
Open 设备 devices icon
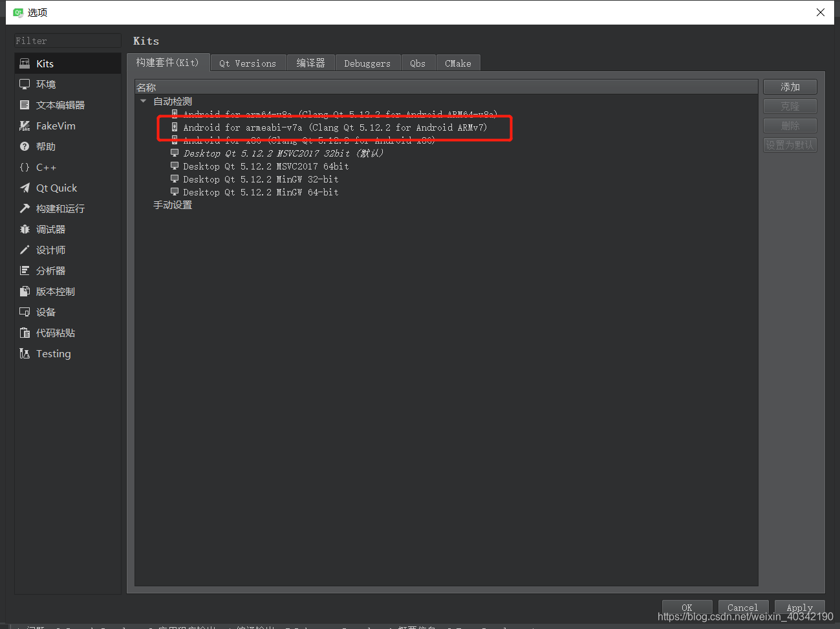25,312
